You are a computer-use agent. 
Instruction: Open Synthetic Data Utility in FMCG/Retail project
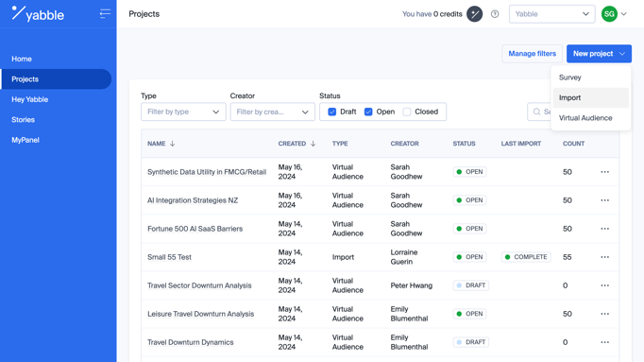207,172
